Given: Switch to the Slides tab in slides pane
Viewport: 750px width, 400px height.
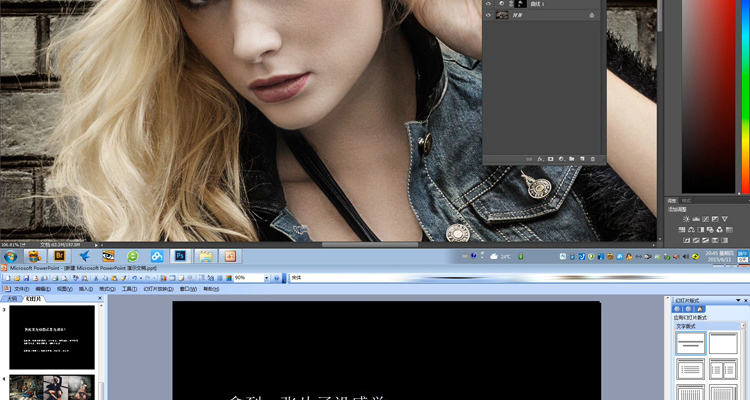Looking at the screenshot, I should 33,299.
